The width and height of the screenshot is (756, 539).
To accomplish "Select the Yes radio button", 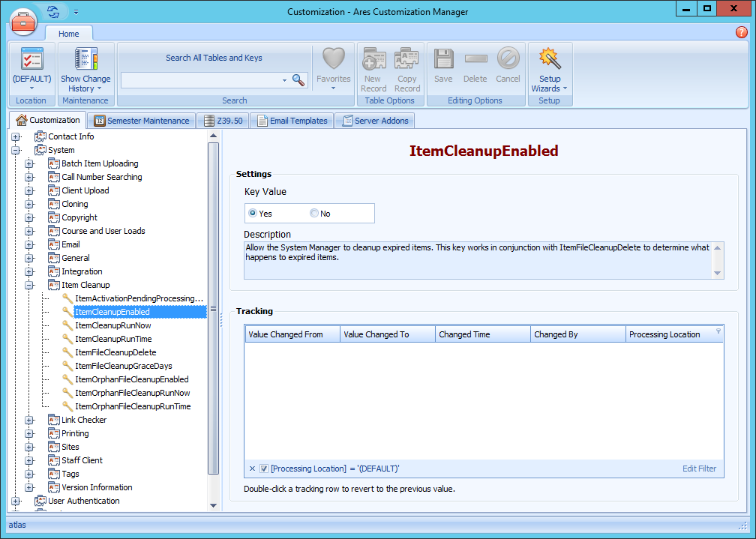I will click(253, 213).
